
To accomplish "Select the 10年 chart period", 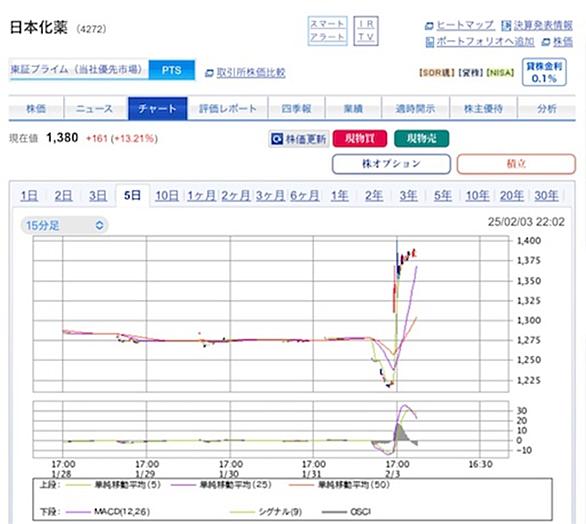I will [x=477, y=195].
